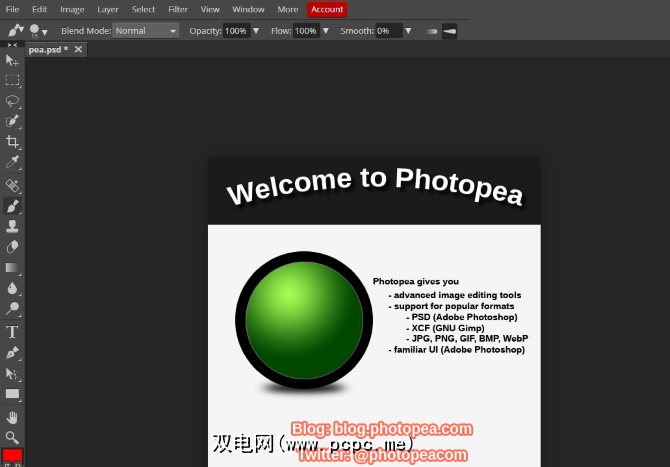Click the red Account button

(x=327, y=9)
